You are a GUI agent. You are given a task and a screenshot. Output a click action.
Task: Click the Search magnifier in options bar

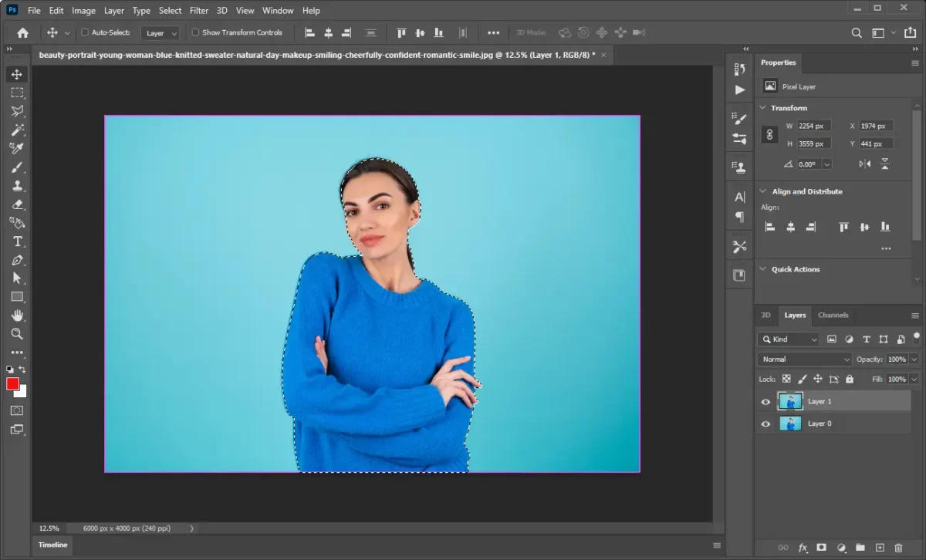[x=857, y=32]
